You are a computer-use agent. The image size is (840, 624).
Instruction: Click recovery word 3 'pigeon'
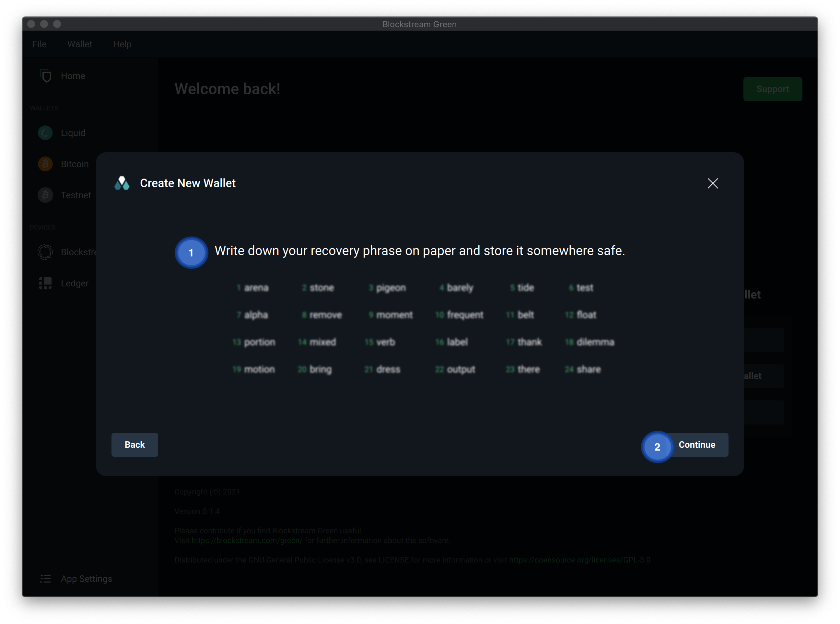pyautogui.click(x=391, y=288)
